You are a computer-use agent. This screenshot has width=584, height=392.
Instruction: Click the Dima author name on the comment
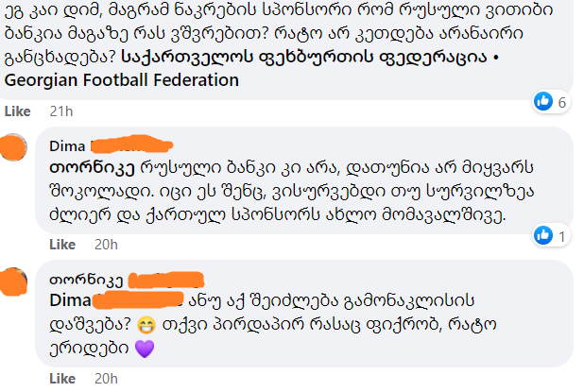pyautogui.click(x=65, y=146)
